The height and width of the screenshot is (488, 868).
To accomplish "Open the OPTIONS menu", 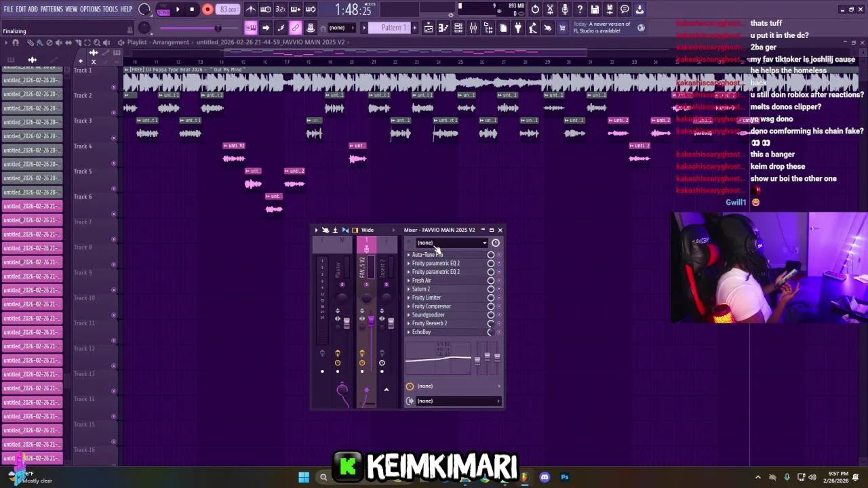I will pyautogui.click(x=90, y=9).
